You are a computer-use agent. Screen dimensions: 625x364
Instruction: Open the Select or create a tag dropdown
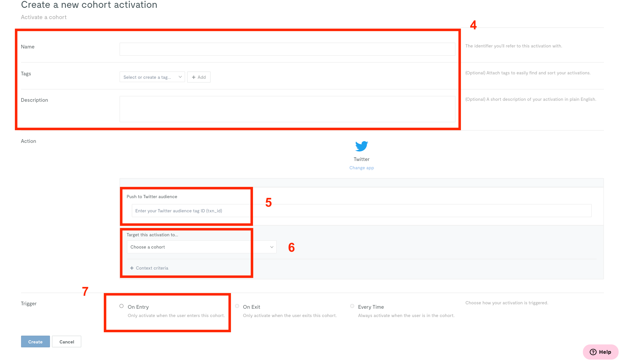152,77
